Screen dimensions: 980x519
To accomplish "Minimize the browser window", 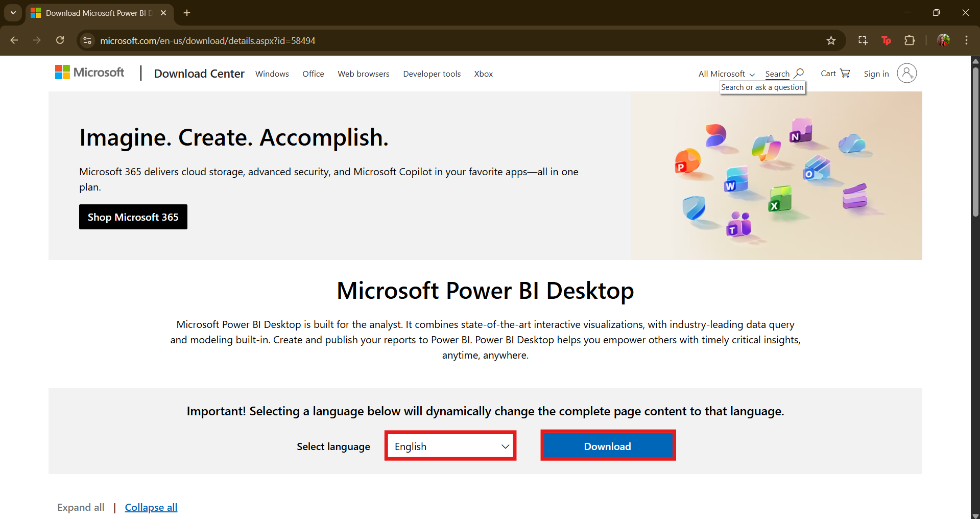I will pyautogui.click(x=907, y=13).
